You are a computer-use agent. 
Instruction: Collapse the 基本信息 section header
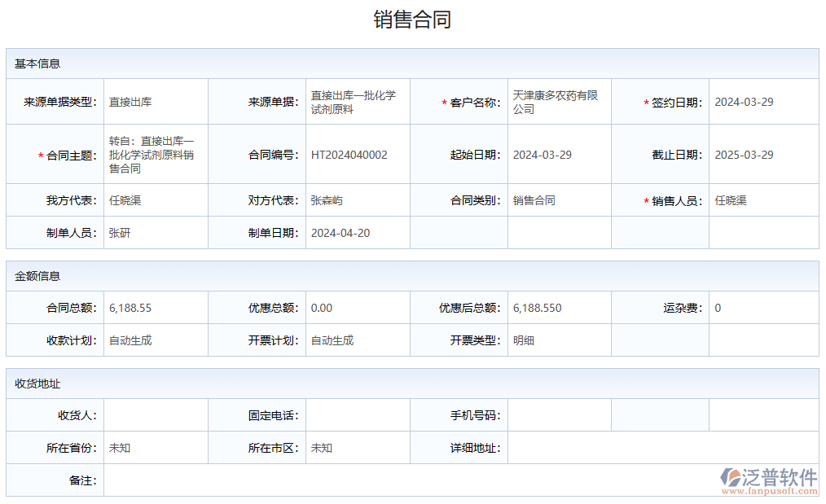(31, 63)
